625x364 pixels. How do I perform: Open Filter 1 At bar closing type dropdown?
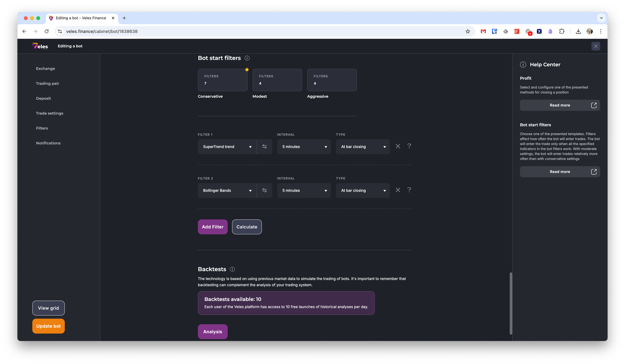(x=362, y=147)
